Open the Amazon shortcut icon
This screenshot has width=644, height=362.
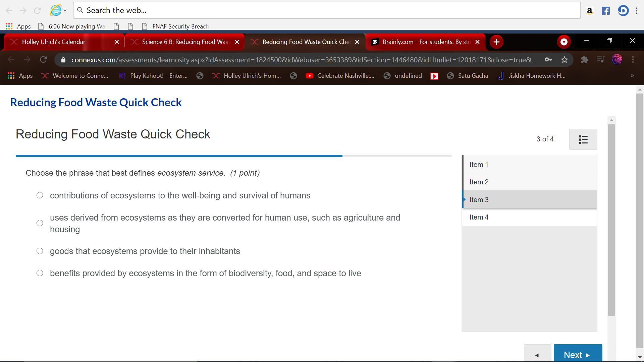click(589, 11)
